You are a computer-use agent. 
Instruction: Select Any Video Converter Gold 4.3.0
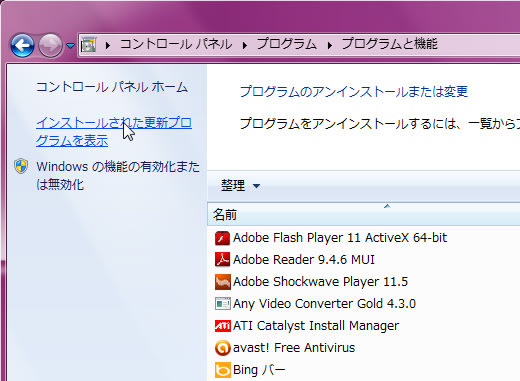(324, 304)
